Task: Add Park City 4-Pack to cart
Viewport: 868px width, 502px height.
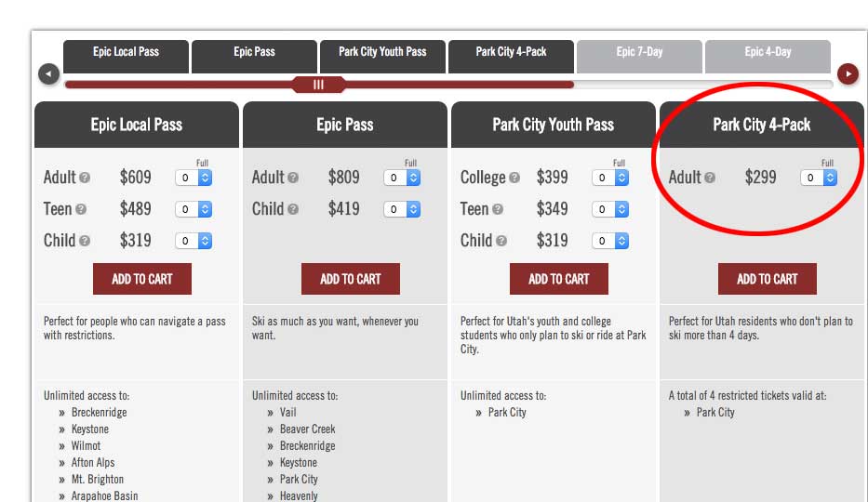Action: [768, 279]
